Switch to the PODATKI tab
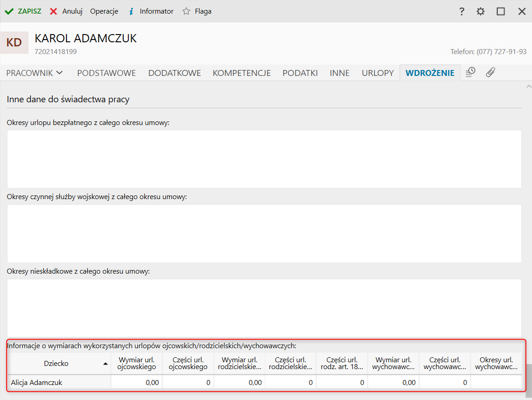This screenshot has height=400, width=532. [300, 73]
